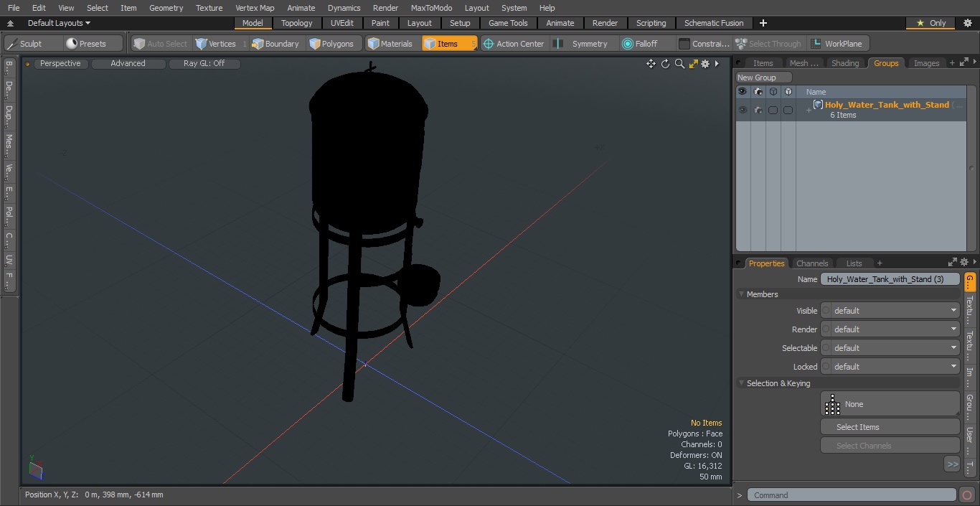This screenshot has height=506, width=980.
Task: Click the red command record circle icon
Action: point(966,495)
